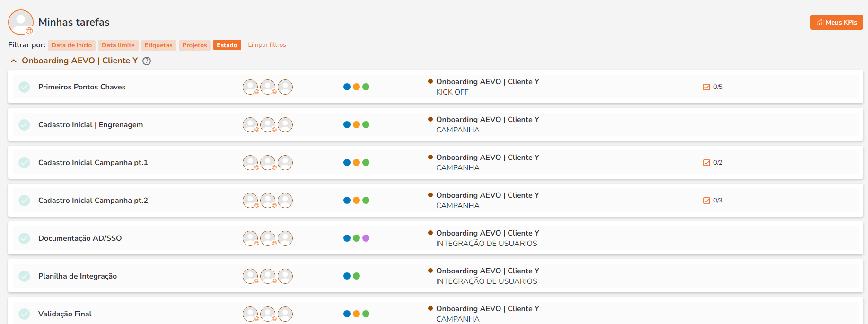The height and width of the screenshot is (324, 868).
Task: Open the 0/5 checklist of Primeiros Pontos Chaves
Action: tap(713, 87)
